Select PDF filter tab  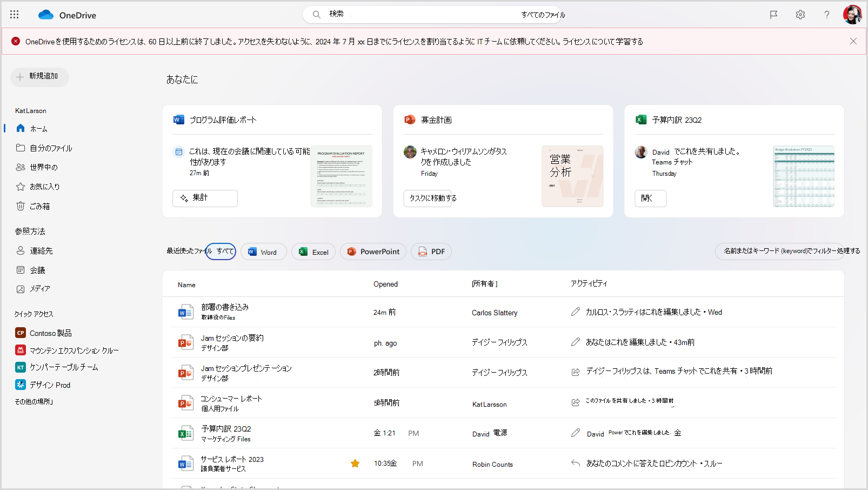431,251
